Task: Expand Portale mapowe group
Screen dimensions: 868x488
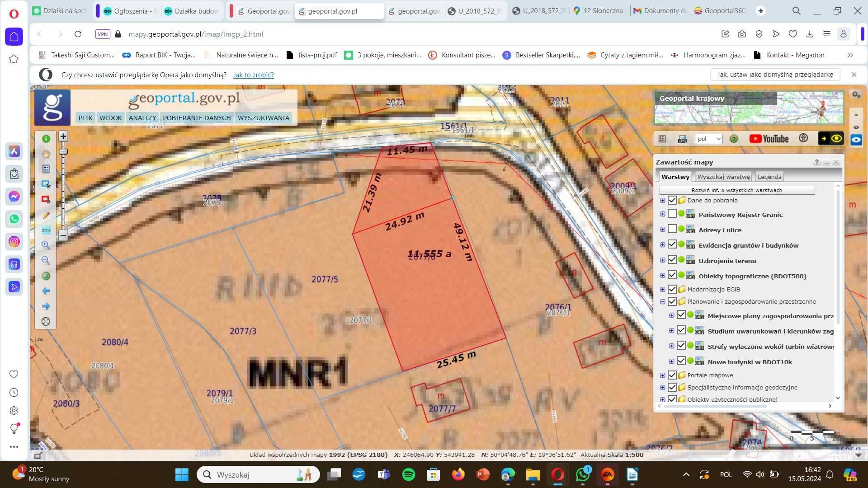Action: [x=662, y=375]
